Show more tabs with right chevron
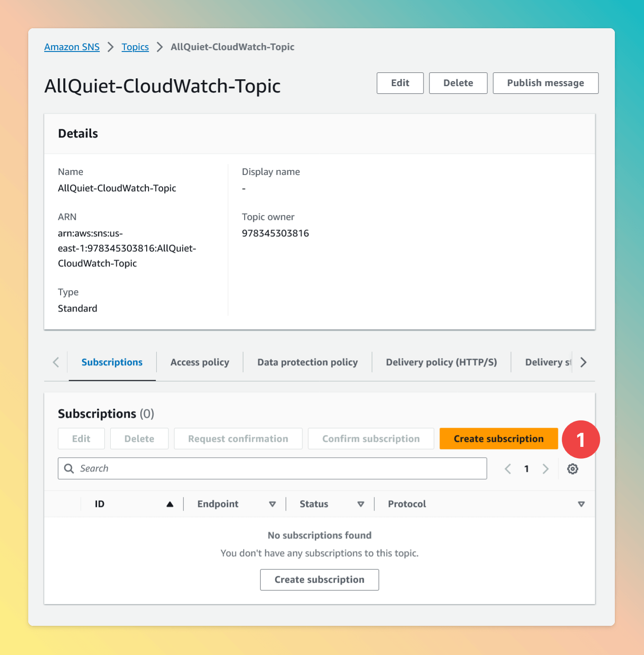The width and height of the screenshot is (644, 655). click(x=583, y=362)
